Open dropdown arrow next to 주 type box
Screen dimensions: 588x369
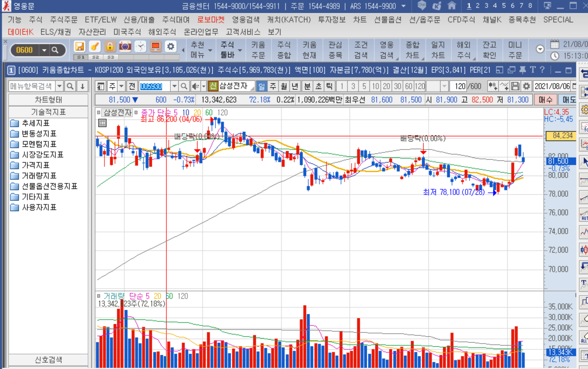[x=121, y=86]
